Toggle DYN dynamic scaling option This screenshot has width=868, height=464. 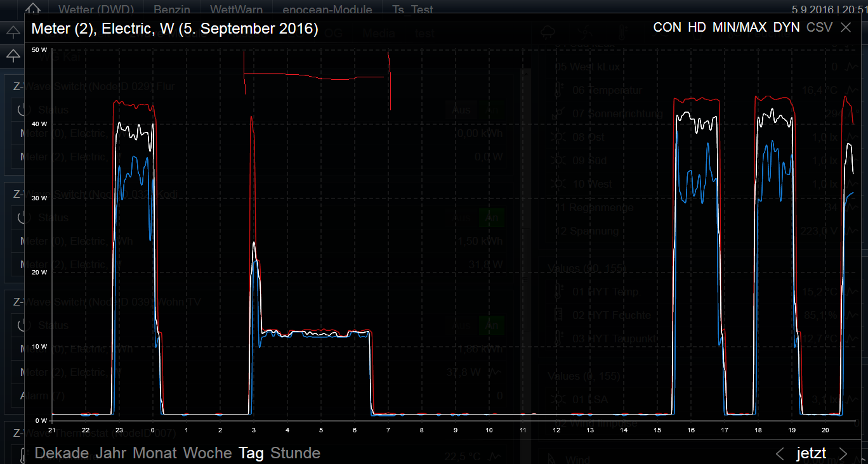pyautogui.click(x=786, y=27)
